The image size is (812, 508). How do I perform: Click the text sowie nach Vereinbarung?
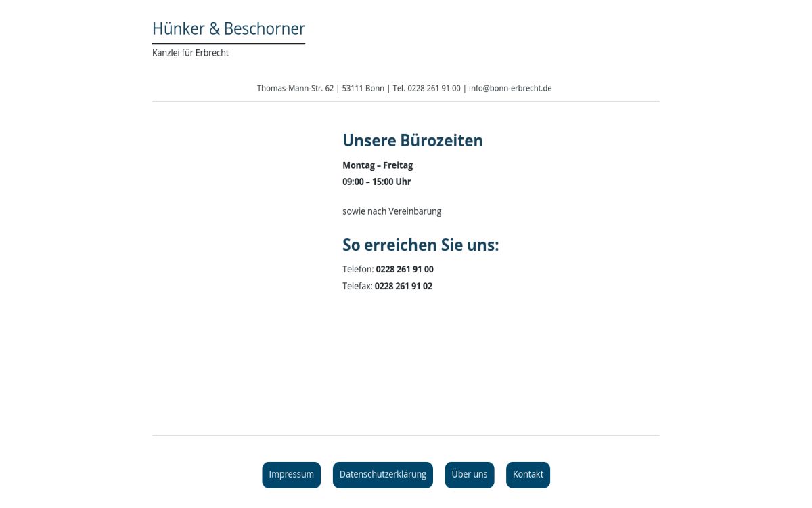[x=392, y=211]
